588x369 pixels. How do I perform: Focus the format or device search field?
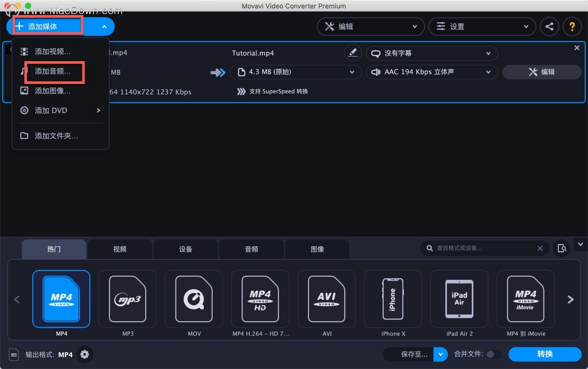pos(484,248)
